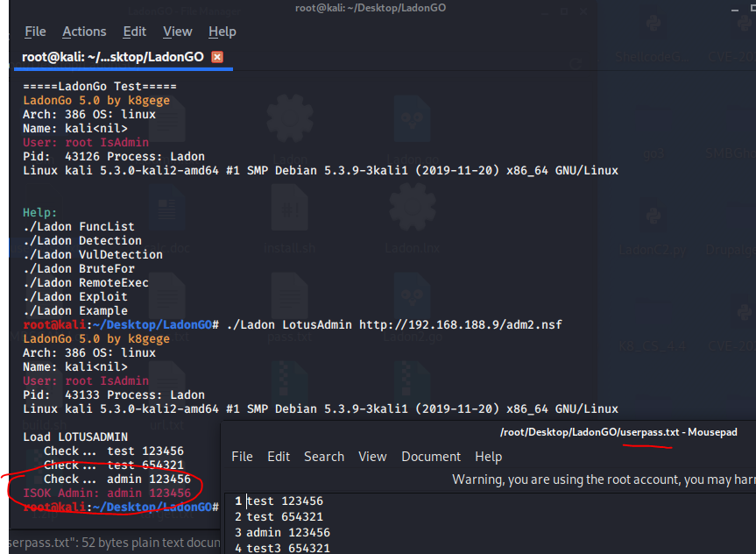Viewport: 756px width, 554px height.
Task: Click 'Pid: 43133 Process: Ladon' line
Action: 114,395
